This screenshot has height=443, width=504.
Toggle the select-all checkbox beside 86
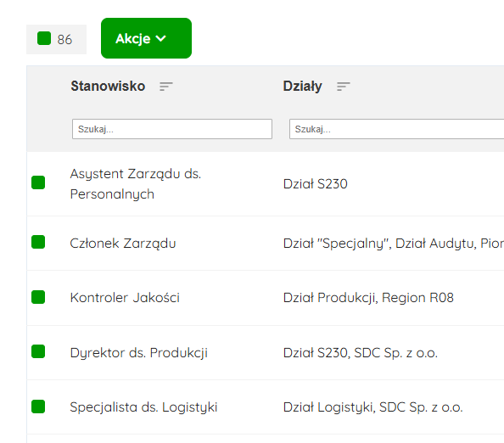click(44, 38)
